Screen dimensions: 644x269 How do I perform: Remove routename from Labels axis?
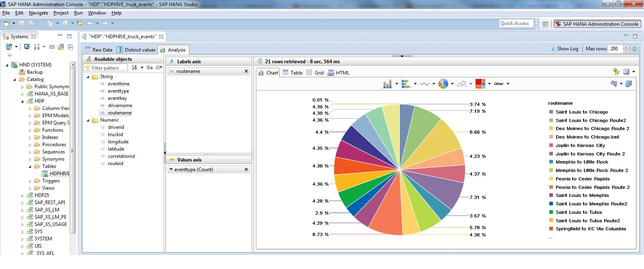tap(246, 71)
